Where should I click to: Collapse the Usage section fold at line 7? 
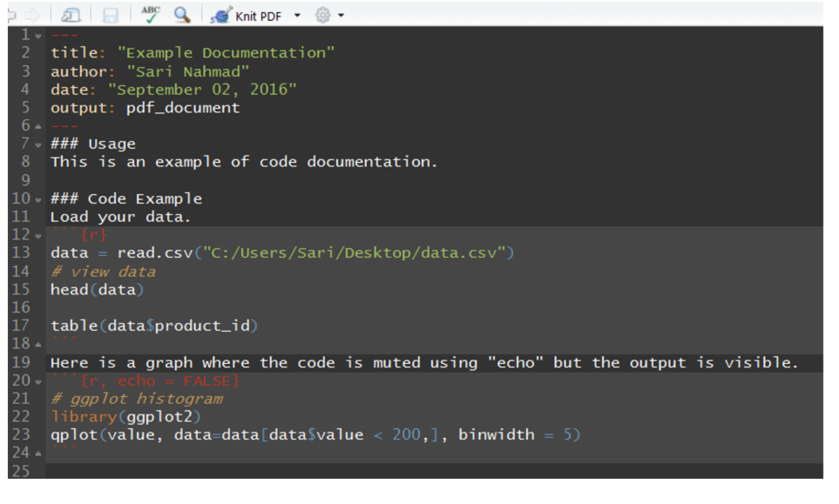point(38,145)
